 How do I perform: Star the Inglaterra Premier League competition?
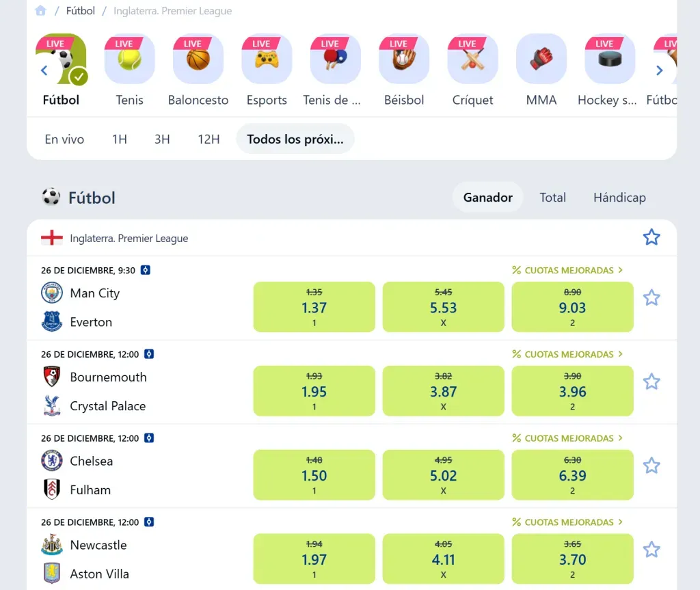click(x=651, y=237)
